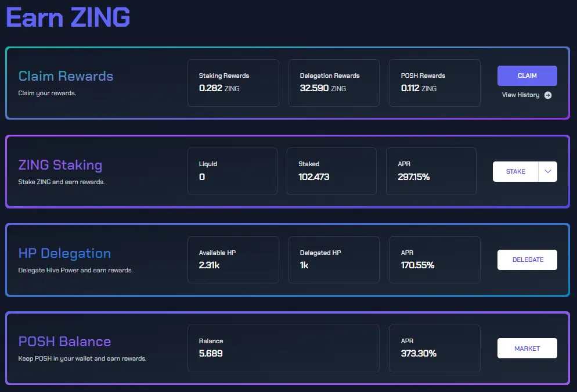Screen dimensions: 577x392
Task: Click the Claim Rewards heading
Action: coord(66,76)
